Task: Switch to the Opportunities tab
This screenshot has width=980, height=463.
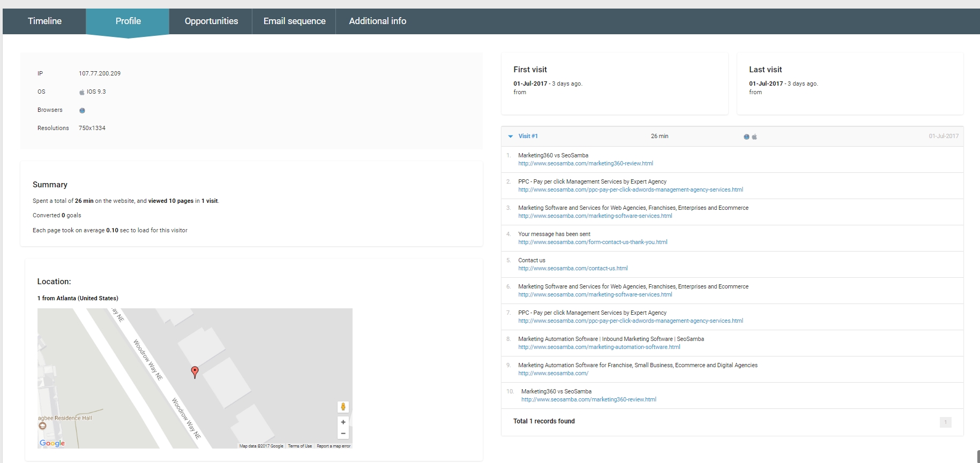Action: (x=211, y=21)
